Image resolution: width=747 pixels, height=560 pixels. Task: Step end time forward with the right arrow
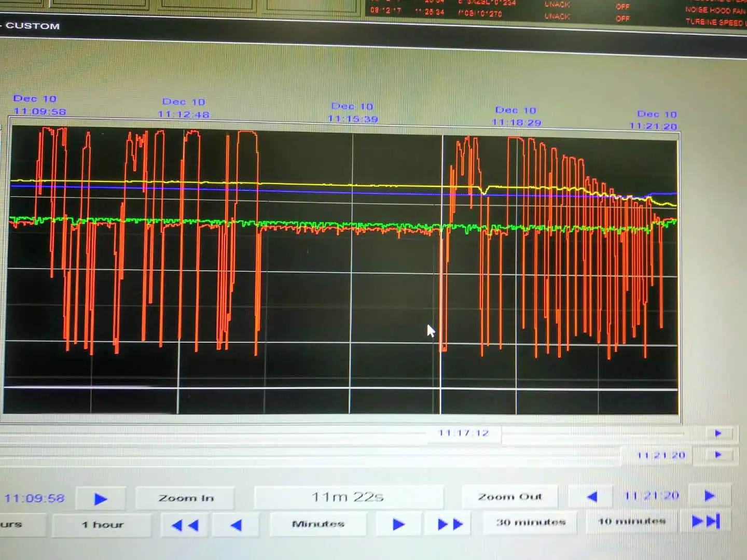[710, 496]
